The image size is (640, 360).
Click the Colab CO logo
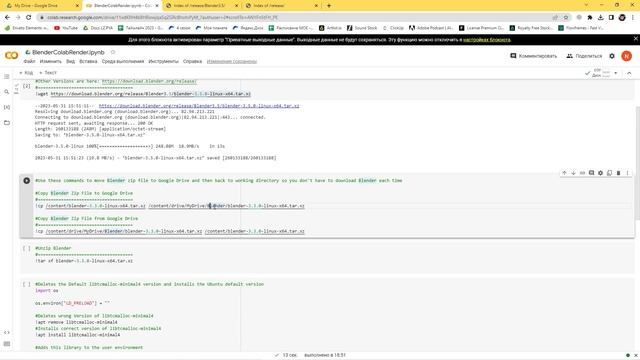point(11,56)
